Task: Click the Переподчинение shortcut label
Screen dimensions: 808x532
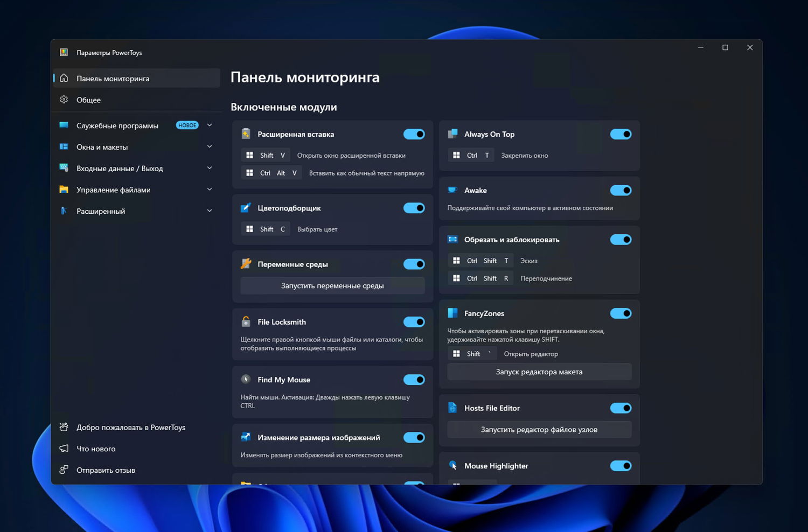Action: click(546, 278)
